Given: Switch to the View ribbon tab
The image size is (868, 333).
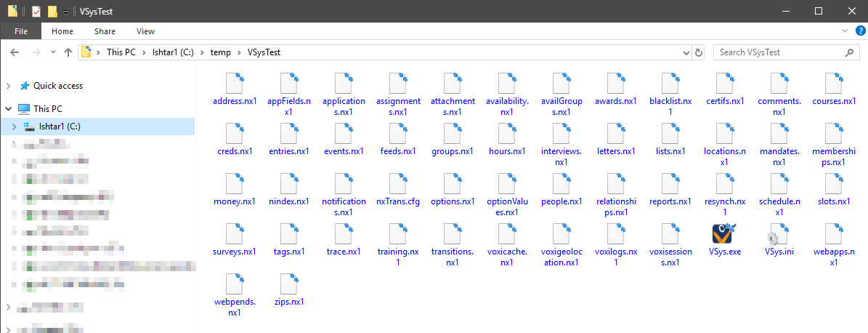Looking at the screenshot, I should [x=145, y=31].
